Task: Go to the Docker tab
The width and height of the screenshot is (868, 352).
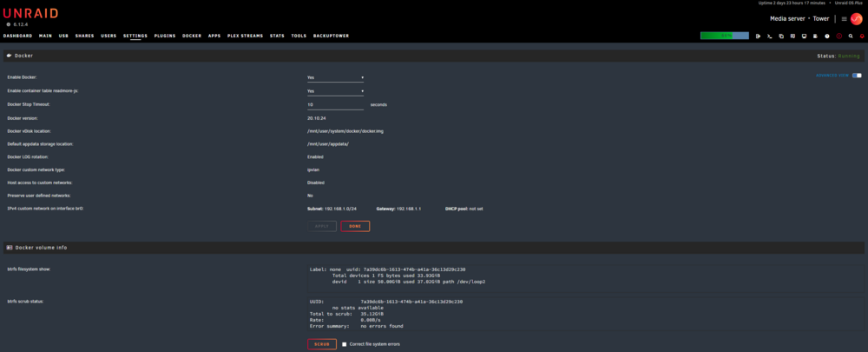Action: [192, 36]
